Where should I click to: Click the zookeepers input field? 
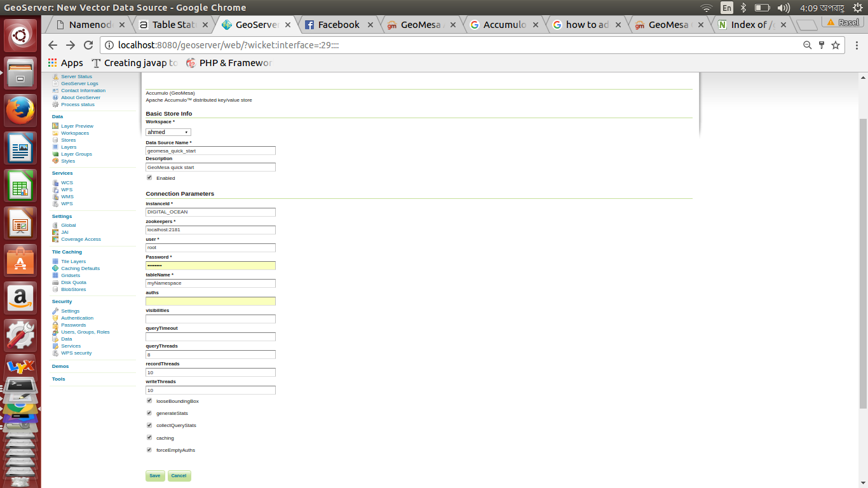pos(210,230)
